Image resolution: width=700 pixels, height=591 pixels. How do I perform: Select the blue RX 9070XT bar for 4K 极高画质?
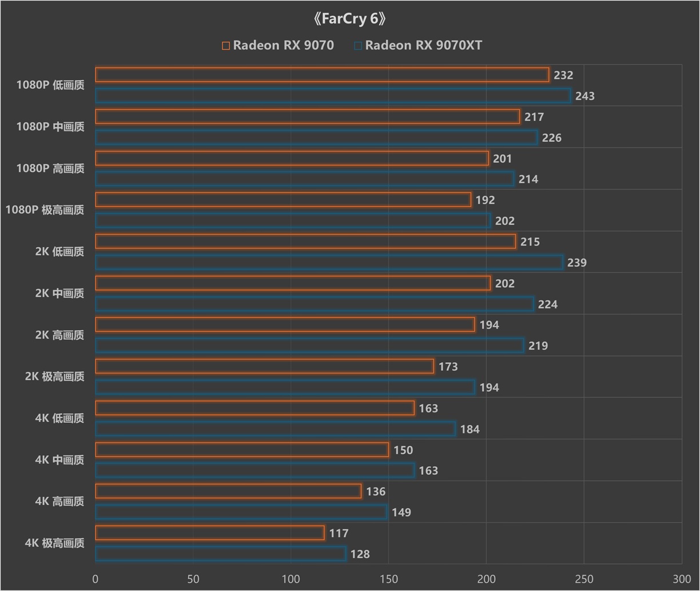point(221,554)
